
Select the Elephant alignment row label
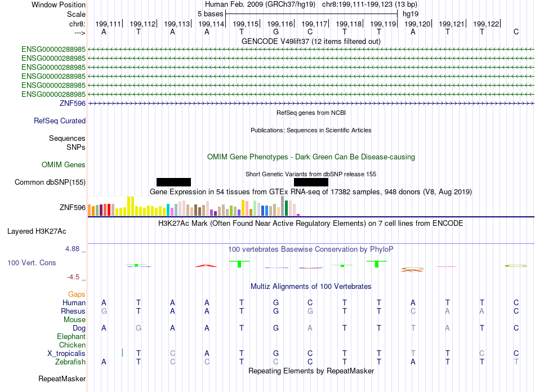tap(72, 336)
